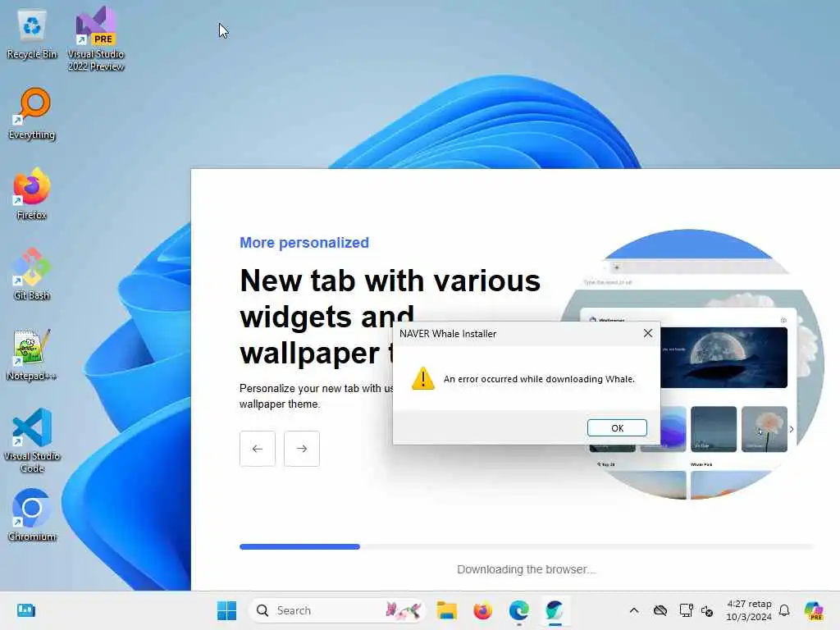
Task: Click the taskbar Search box
Action: click(337, 610)
